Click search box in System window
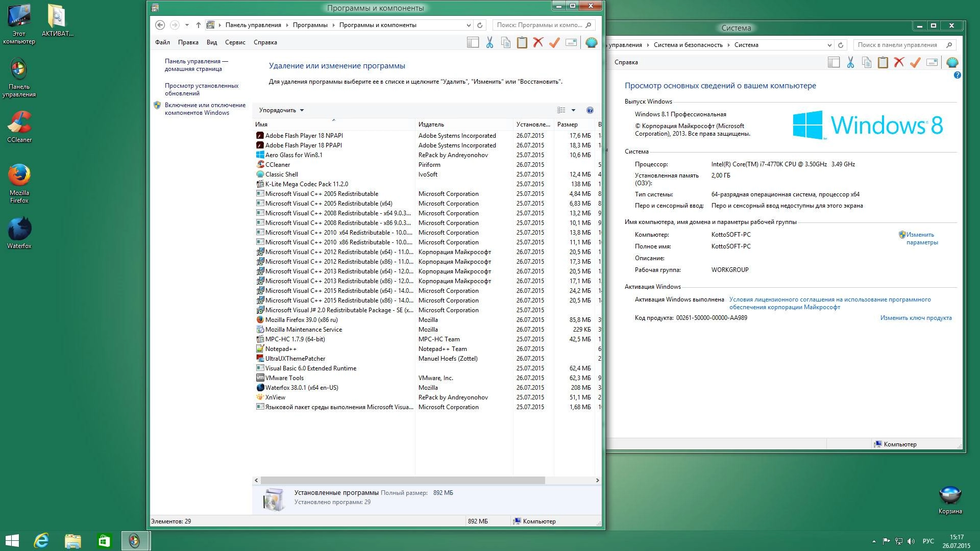980x551 pixels. [904, 45]
